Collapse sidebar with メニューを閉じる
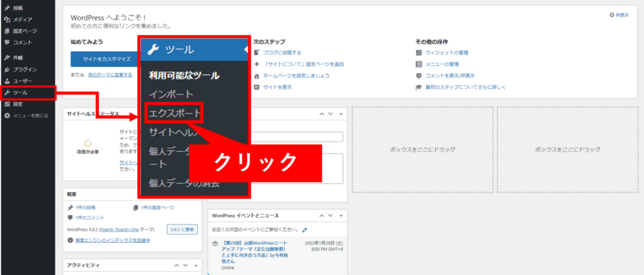The width and height of the screenshot is (644, 275). click(x=28, y=116)
